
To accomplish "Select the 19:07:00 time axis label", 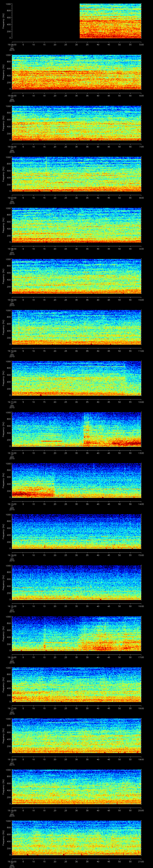I will (12, 197).
